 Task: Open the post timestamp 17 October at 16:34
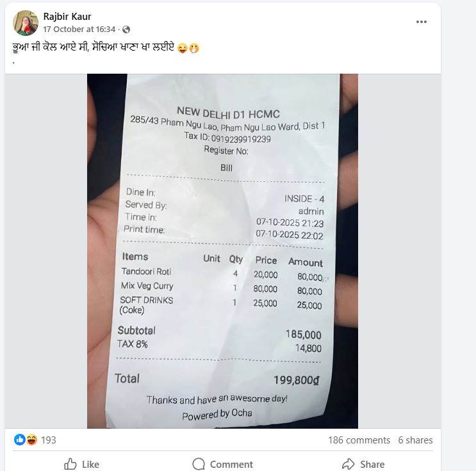coord(79,29)
